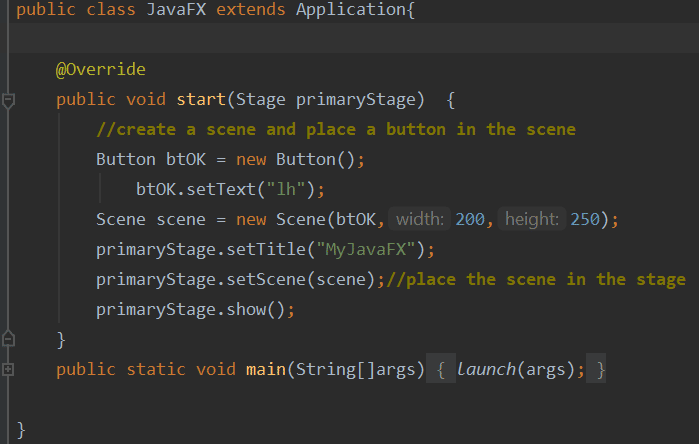
Task: Click on Application superclass name
Action: (x=350, y=9)
